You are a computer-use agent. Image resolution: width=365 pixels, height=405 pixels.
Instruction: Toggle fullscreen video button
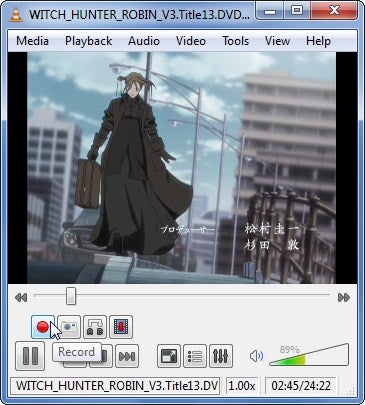pyautogui.click(x=169, y=356)
